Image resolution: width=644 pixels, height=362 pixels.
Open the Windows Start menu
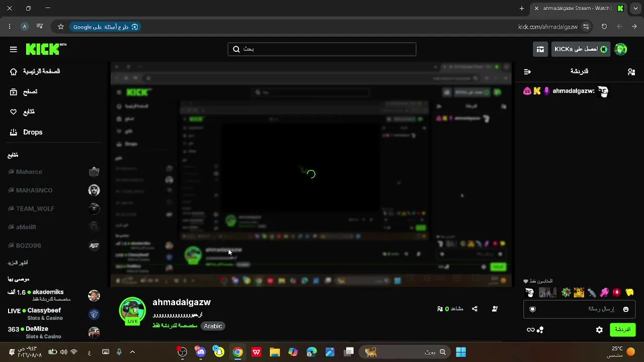pos(461,352)
